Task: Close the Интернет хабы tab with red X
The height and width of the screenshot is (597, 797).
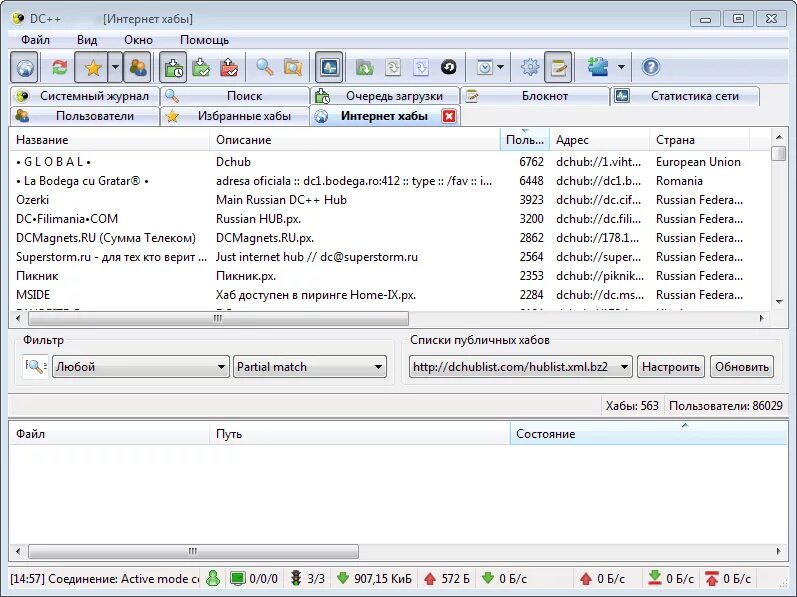Action: click(449, 116)
